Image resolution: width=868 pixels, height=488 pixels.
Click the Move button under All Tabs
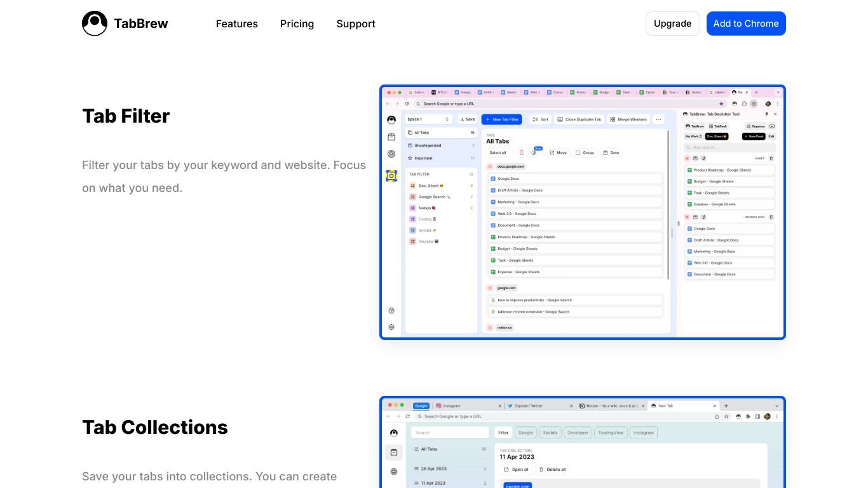click(558, 152)
